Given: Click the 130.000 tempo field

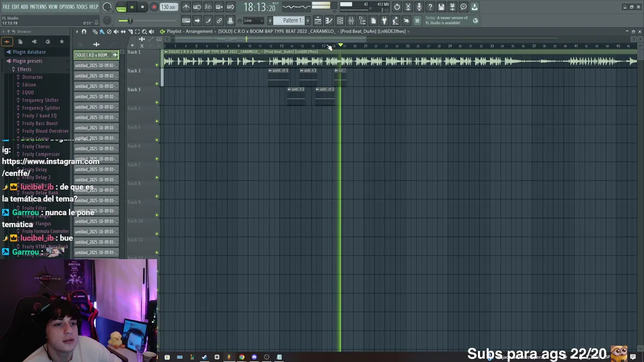Looking at the screenshot, I should (169, 7).
